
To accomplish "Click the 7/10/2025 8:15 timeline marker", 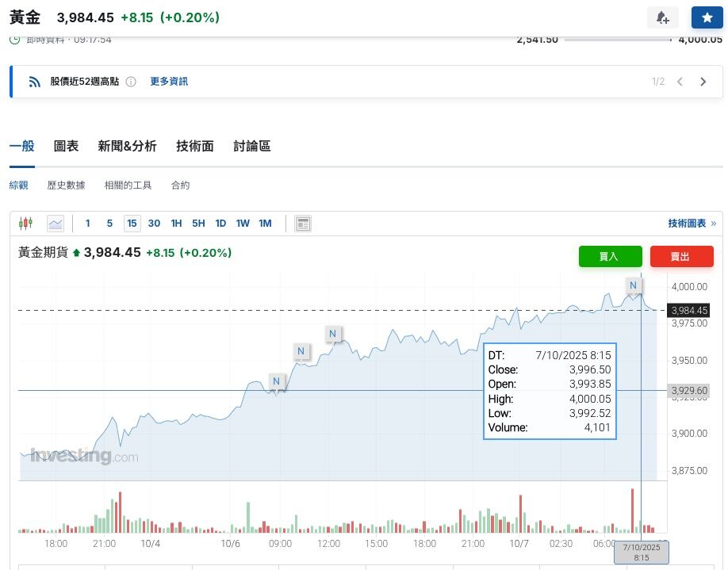I will [x=643, y=553].
